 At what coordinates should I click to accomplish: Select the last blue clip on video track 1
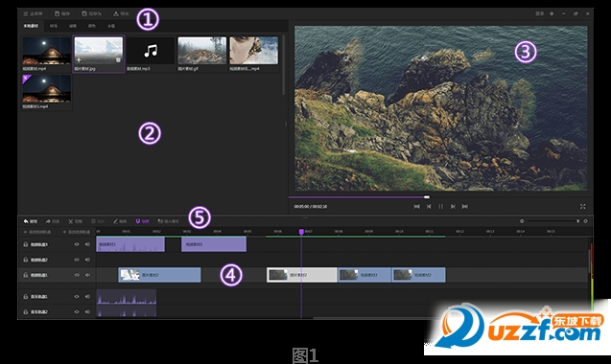pos(418,275)
